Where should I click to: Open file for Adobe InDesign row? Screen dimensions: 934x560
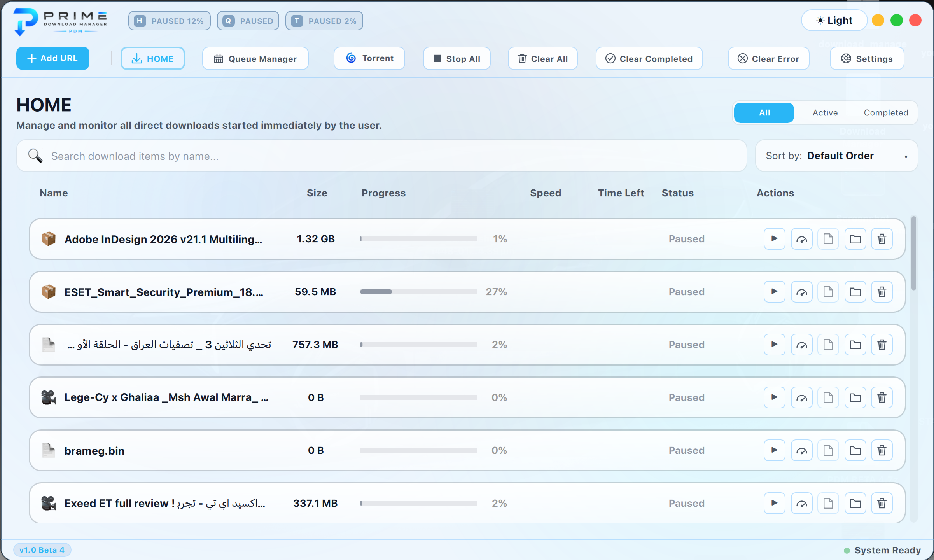point(828,239)
